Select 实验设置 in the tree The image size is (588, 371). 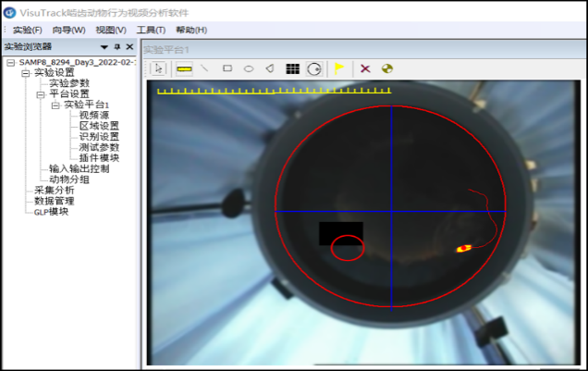55,72
